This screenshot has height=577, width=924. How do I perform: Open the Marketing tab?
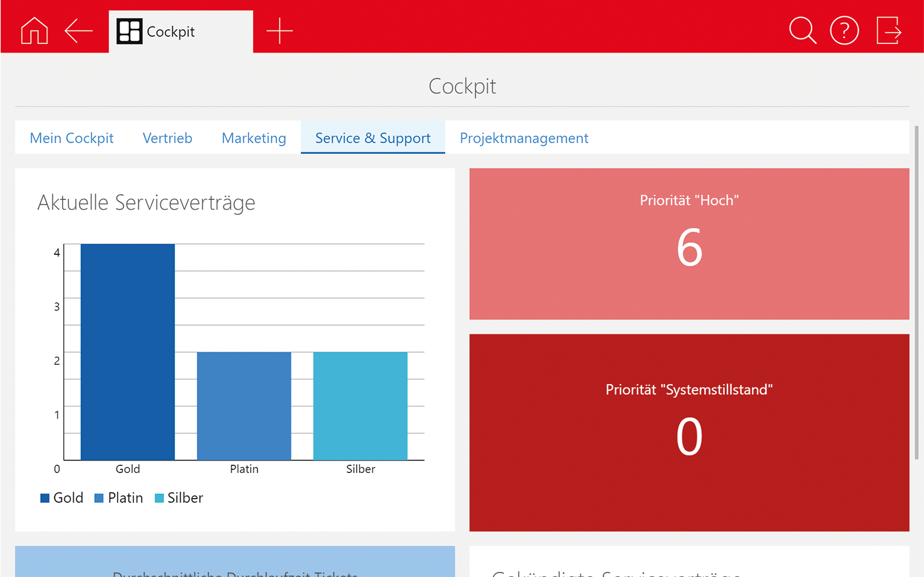click(254, 138)
